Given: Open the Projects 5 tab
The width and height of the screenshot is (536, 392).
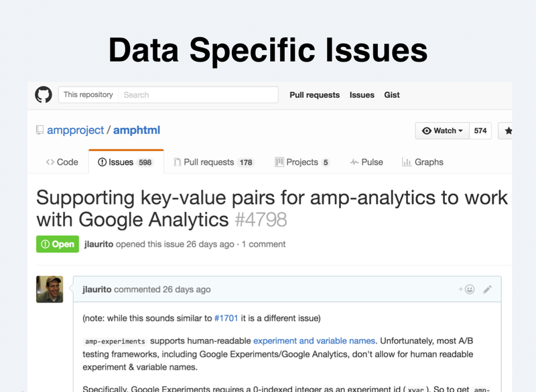Looking at the screenshot, I should click(302, 162).
